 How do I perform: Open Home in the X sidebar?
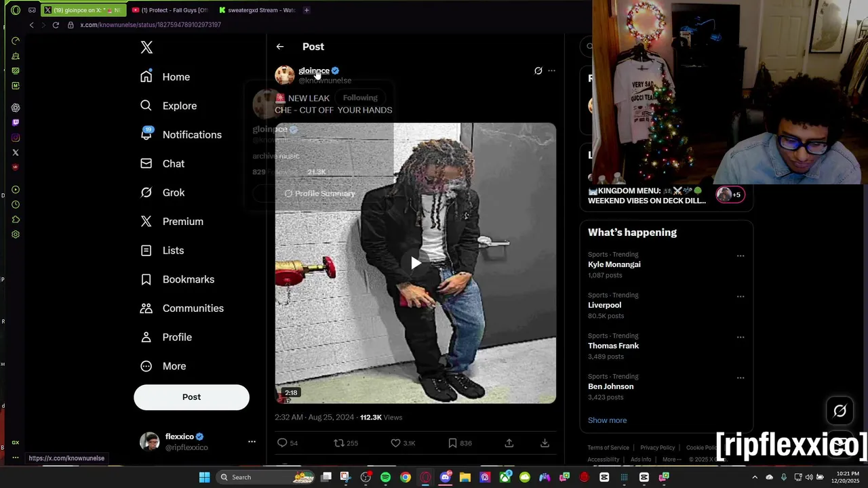165,77
